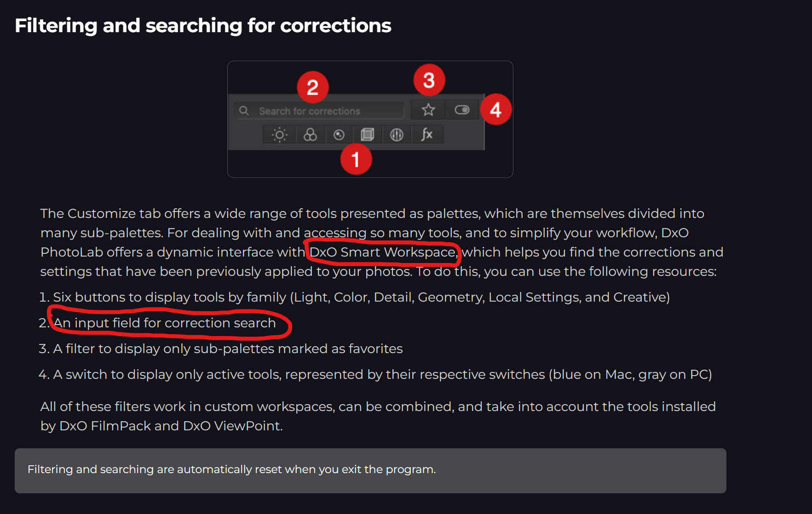Click list item about sub-palettes marked as favorites
The height and width of the screenshot is (514, 812).
pyautogui.click(x=228, y=348)
